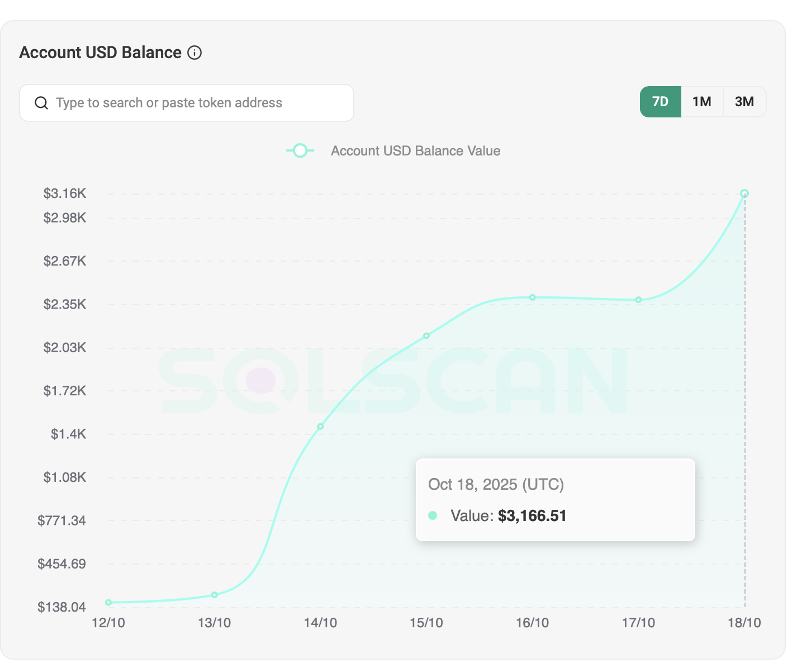Click the 15/10 data point on chart

pyautogui.click(x=426, y=336)
